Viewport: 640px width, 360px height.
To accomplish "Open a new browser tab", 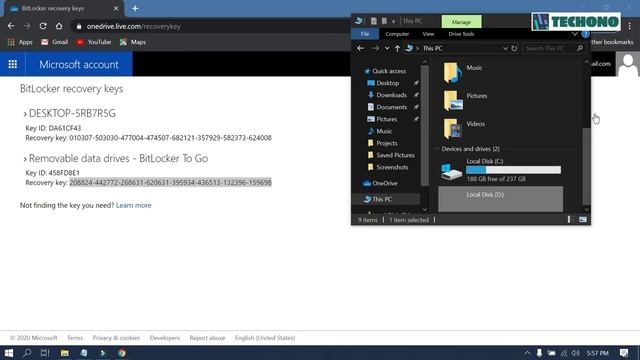I will tap(135, 8).
